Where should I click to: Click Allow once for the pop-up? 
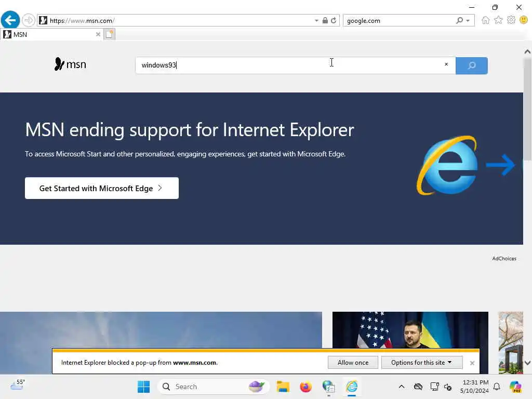pos(353,362)
